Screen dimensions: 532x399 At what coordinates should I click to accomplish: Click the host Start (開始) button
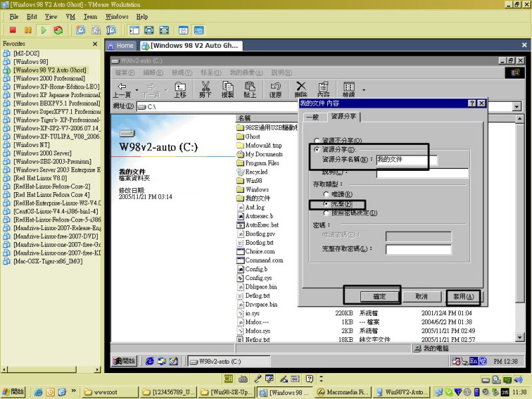coord(13,392)
